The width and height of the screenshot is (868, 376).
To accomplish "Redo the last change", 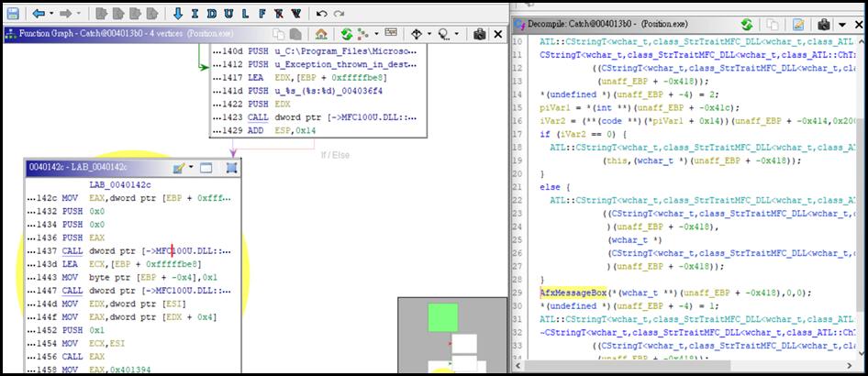I will pos(339,14).
